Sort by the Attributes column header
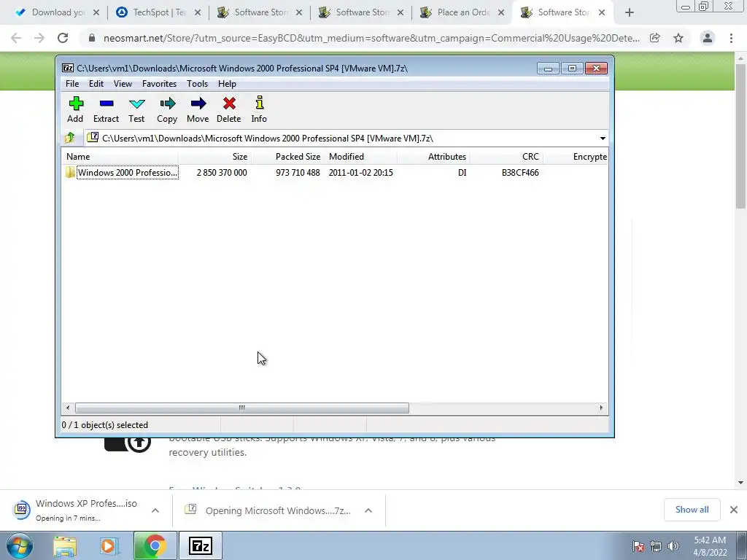Screen dimensions: 747x560 (433, 157)
